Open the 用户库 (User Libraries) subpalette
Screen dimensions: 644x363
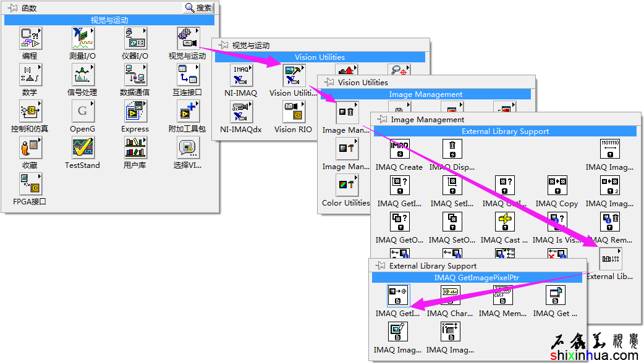[135, 148]
